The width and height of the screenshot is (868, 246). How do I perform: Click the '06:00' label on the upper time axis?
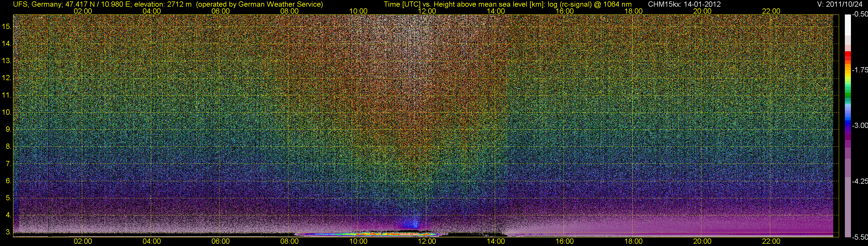[220, 11]
